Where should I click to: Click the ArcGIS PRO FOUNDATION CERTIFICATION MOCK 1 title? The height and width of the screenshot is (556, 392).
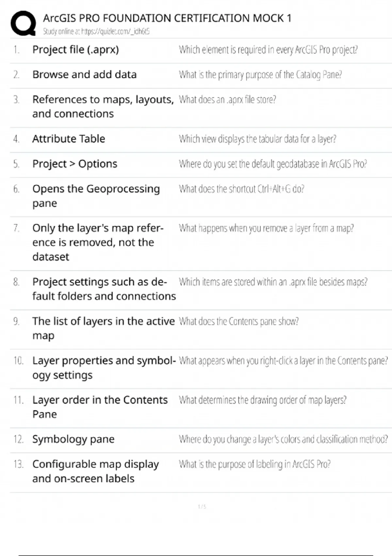tap(167, 18)
